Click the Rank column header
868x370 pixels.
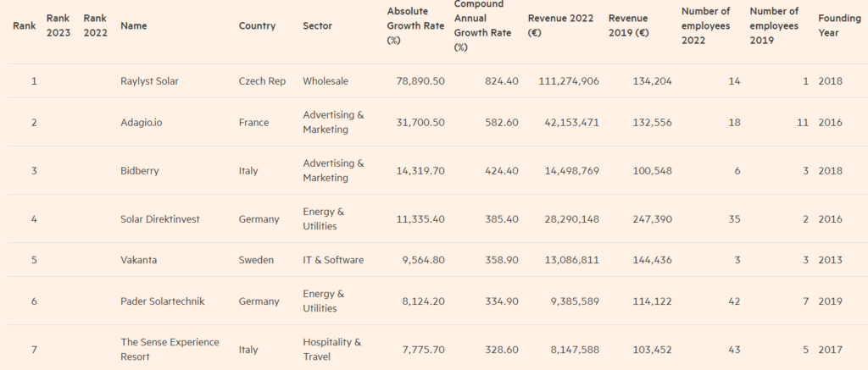tap(24, 25)
